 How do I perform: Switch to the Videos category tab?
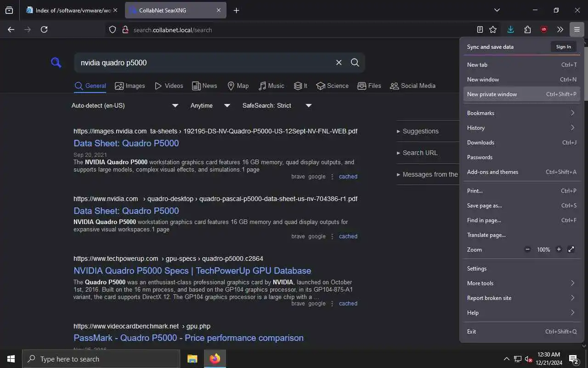(x=169, y=86)
